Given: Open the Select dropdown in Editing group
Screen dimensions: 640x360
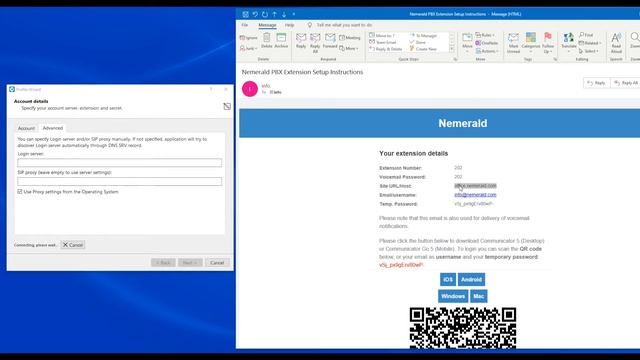Looking at the screenshot, I should (x=589, y=51).
